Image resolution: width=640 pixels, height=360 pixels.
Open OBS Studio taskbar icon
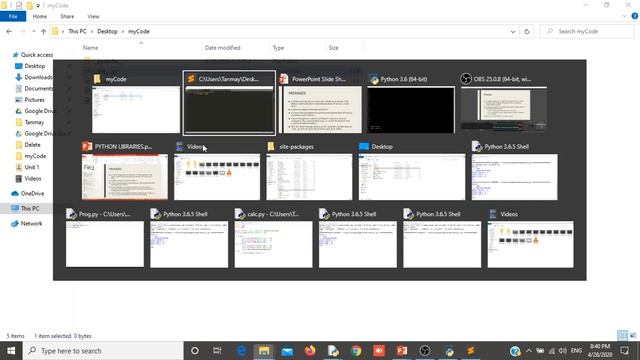[x=425, y=351]
